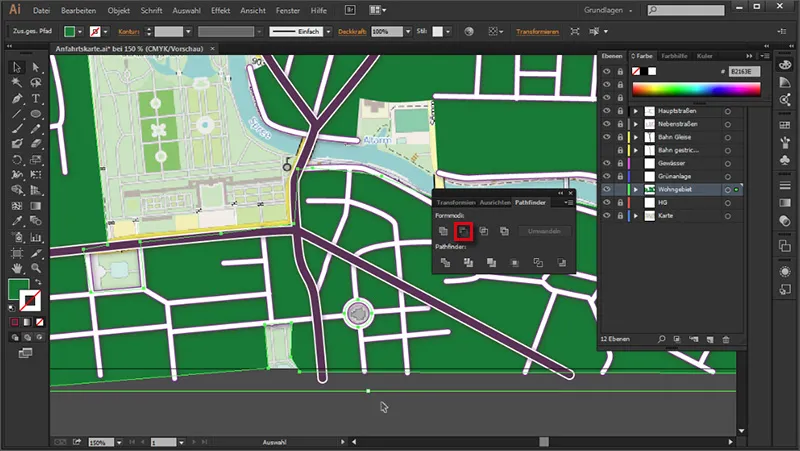Click Outline icon in Pathfinder row
The width and height of the screenshot is (800, 451).
coord(538,263)
